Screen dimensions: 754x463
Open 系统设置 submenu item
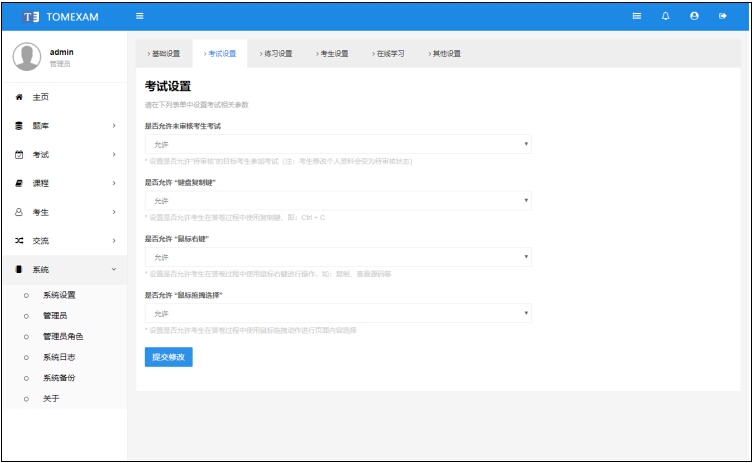point(59,295)
